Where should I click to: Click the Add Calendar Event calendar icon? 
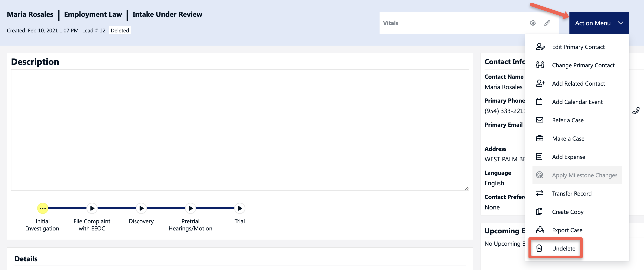pyautogui.click(x=539, y=101)
